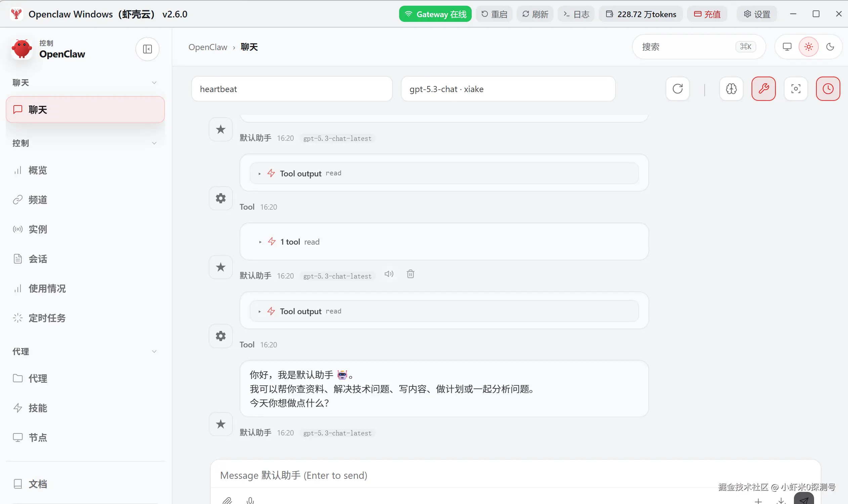Click the screenshot focus icon

(x=796, y=89)
